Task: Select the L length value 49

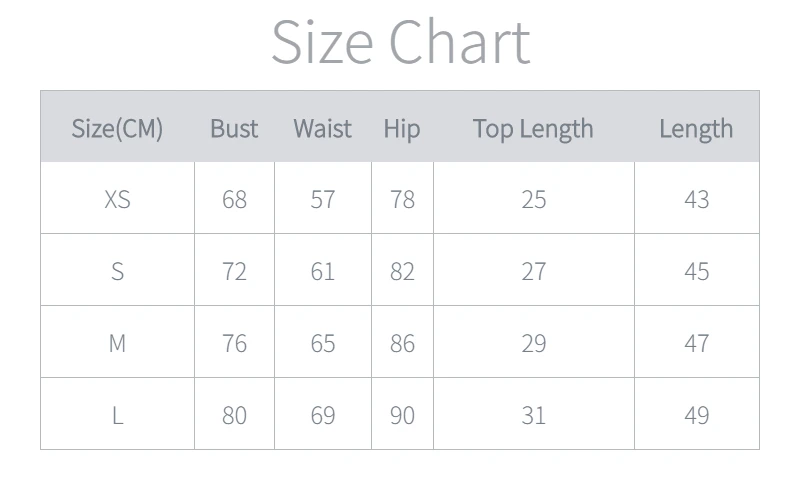Action: pos(696,415)
